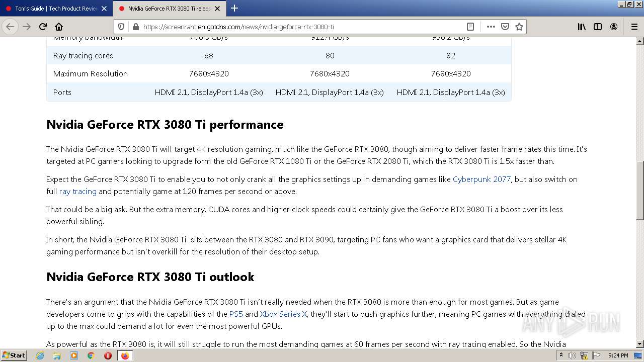Viewport: 644px width, 362px height.
Task: Open the volume speaker tray icon
Action: point(572,355)
